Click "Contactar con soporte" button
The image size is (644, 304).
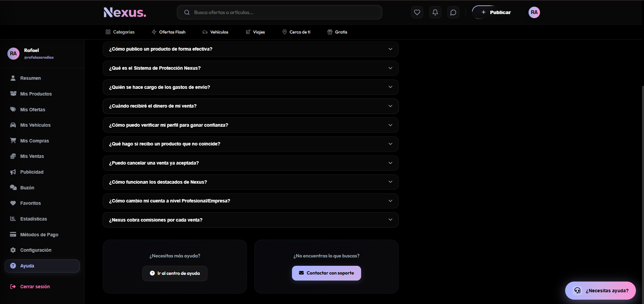[x=326, y=273]
